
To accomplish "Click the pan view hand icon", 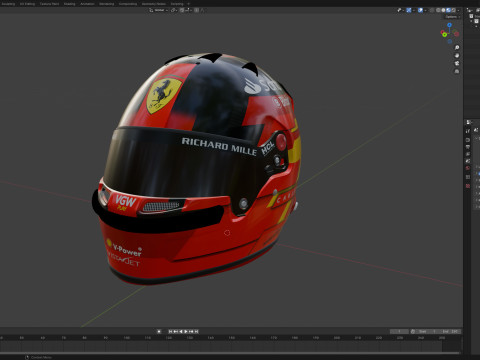I will pos(457,56).
